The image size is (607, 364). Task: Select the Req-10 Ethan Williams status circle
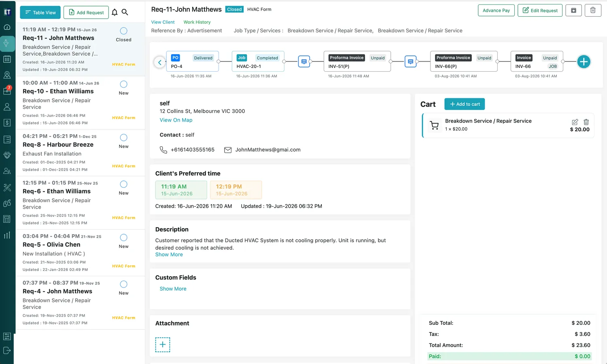pyautogui.click(x=124, y=84)
